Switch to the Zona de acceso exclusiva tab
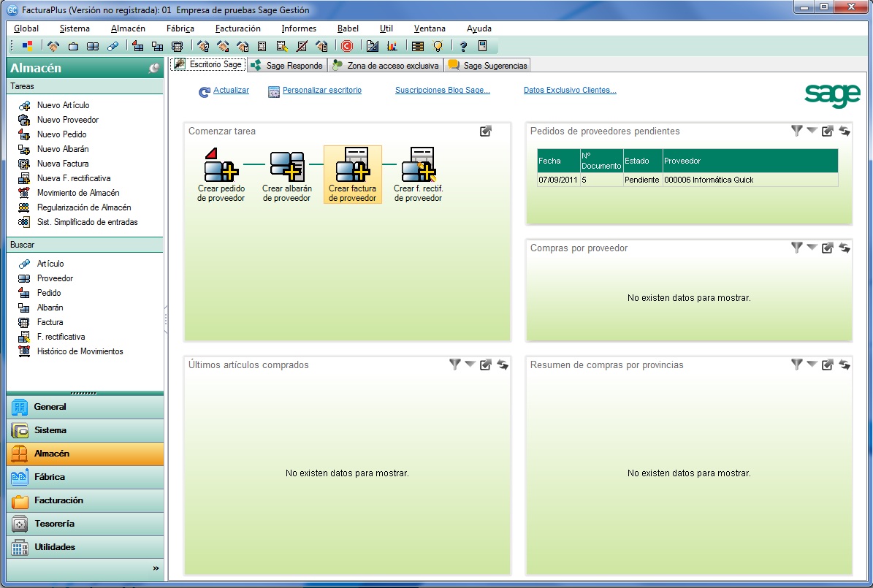 386,65
